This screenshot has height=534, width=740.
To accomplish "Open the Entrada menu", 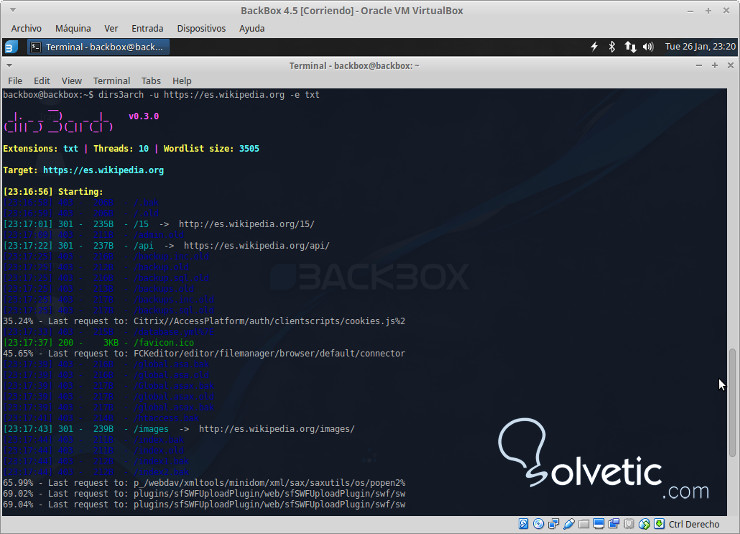I will [x=147, y=28].
